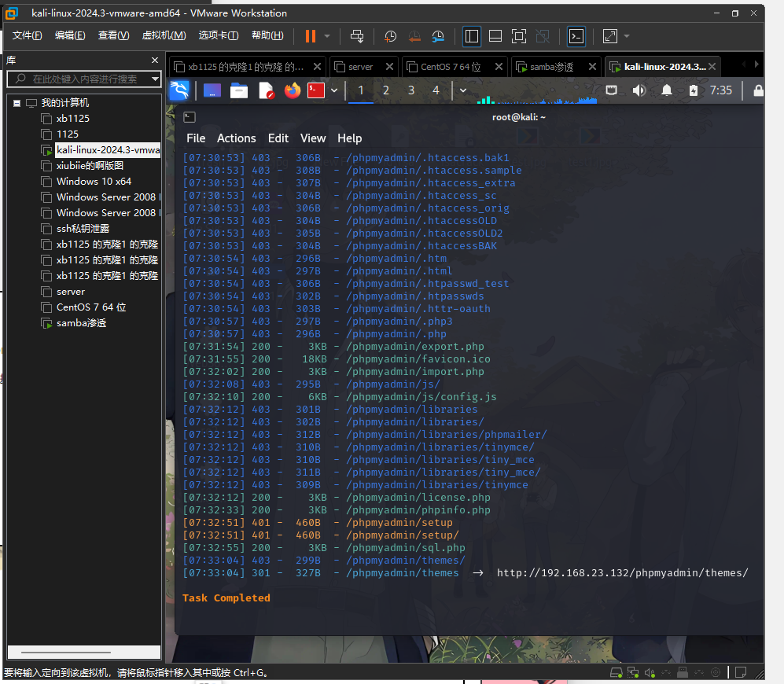The image size is (784, 684).
Task: Collapse the 我的计算机 tree node
Action: click(17, 103)
